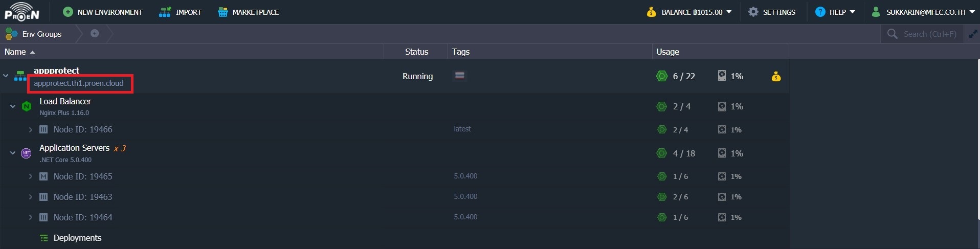The image size is (980, 249).
Task: Click the flag icon in the Tags column
Action: tap(460, 76)
